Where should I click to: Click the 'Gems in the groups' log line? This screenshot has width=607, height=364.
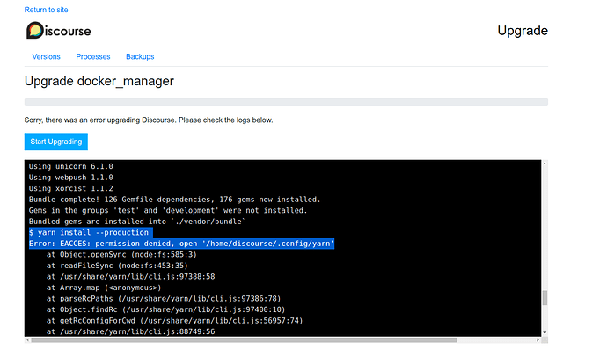click(168, 210)
